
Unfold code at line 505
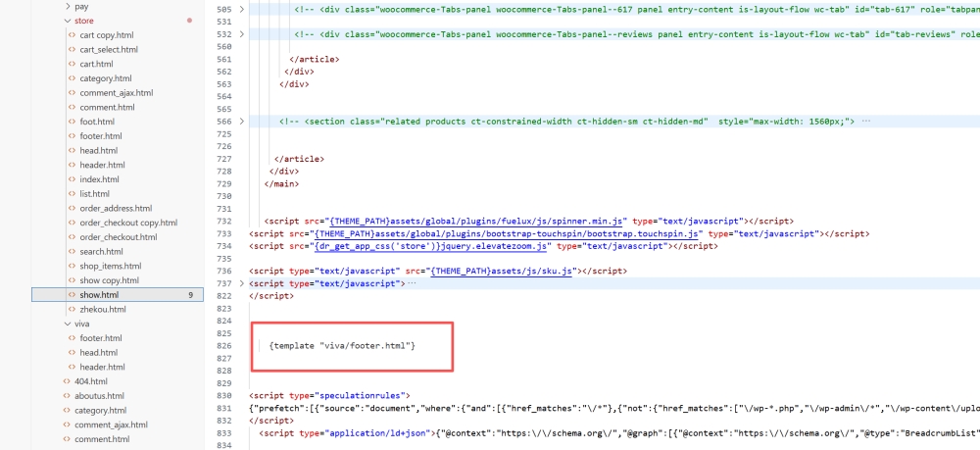click(242, 10)
